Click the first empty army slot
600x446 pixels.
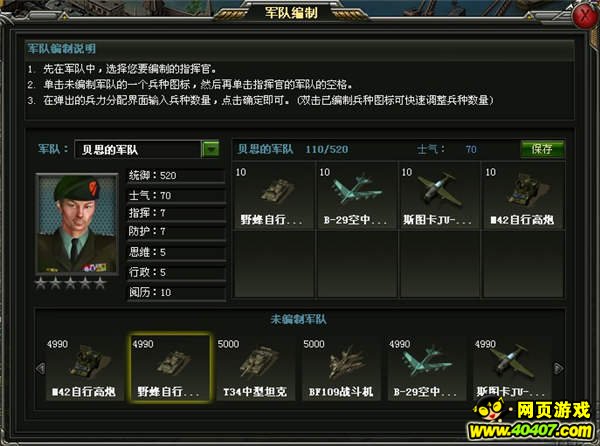[274, 263]
